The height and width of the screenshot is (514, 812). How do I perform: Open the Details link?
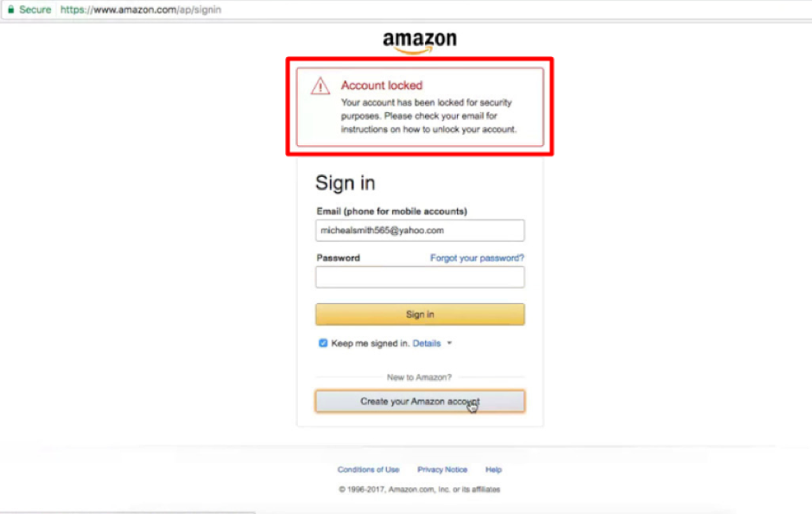click(427, 343)
